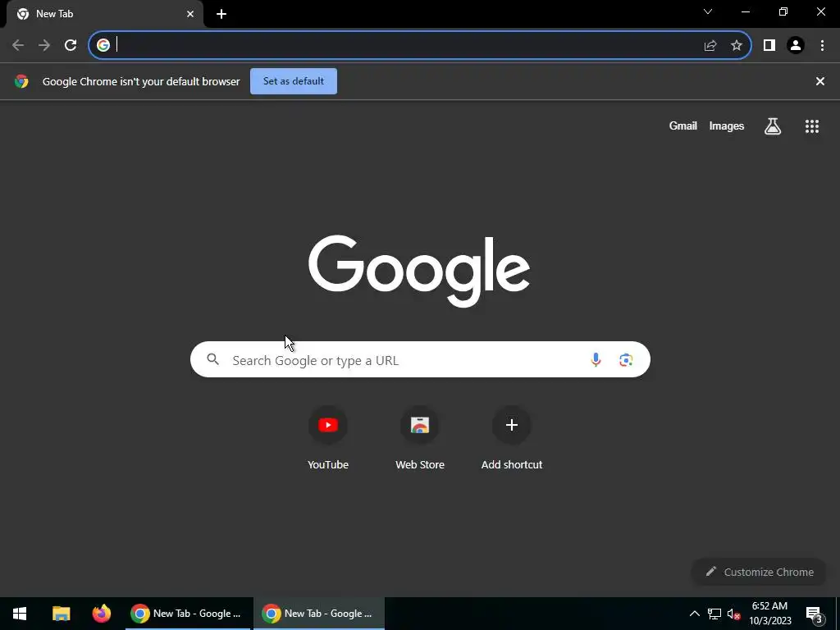The image size is (840, 630).
Task: Open the muted volume tray icon
Action: point(733,614)
